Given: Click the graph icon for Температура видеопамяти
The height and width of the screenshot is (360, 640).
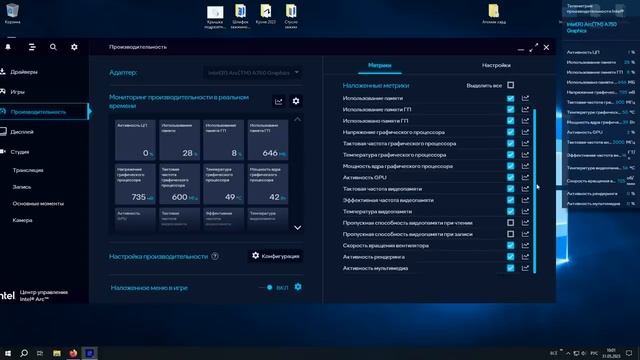Looking at the screenshot, I should 525,211.
